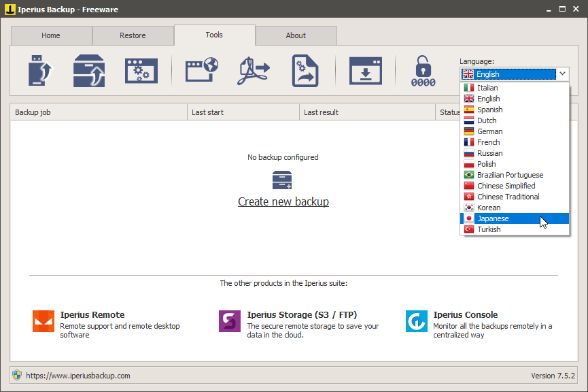Click the Iperius Remote orange logo
588x392 pixels.
coord(44,321)
